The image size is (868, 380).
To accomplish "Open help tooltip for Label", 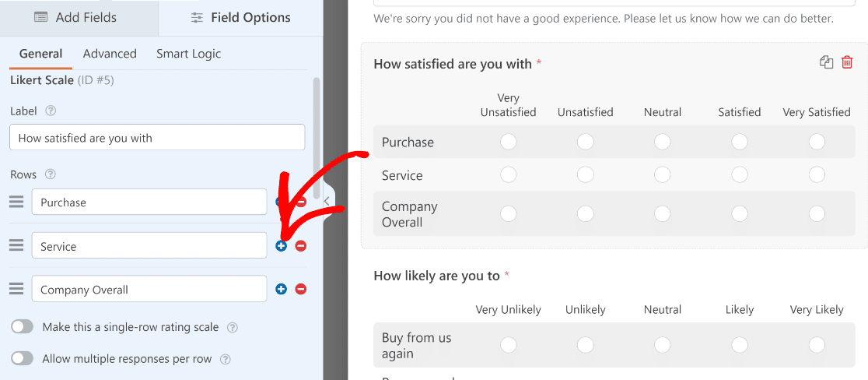I will (x=51, y=111).
